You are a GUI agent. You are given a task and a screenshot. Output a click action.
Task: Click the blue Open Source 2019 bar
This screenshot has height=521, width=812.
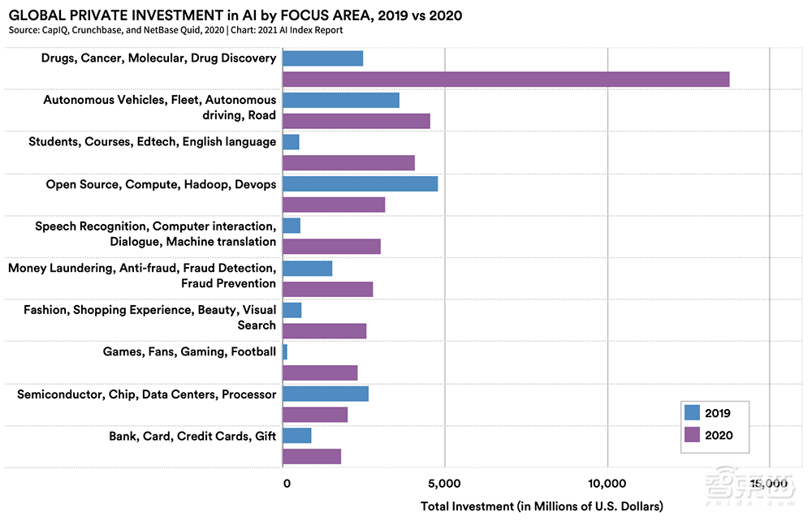pos(360,183)
